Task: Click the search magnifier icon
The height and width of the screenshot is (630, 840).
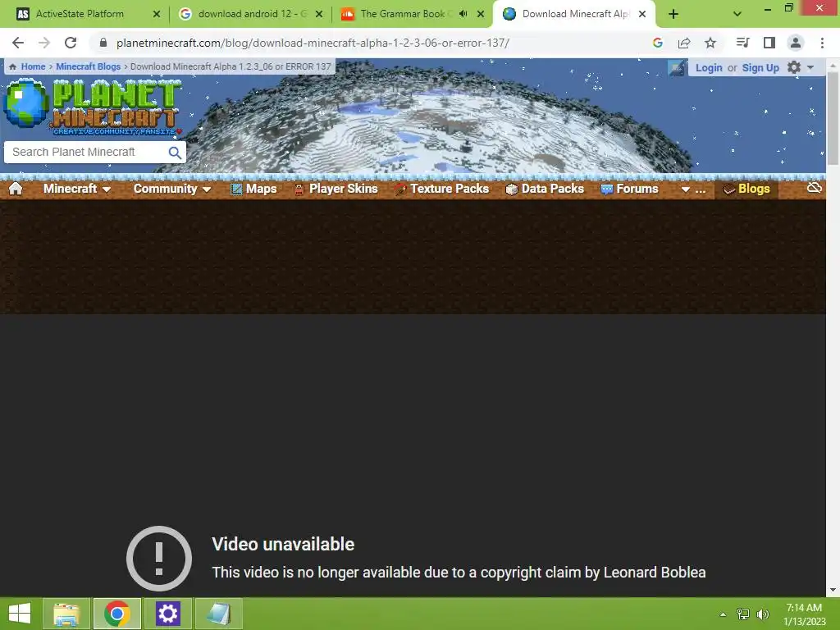Action: pyautogui.click(x=175, y=152)
